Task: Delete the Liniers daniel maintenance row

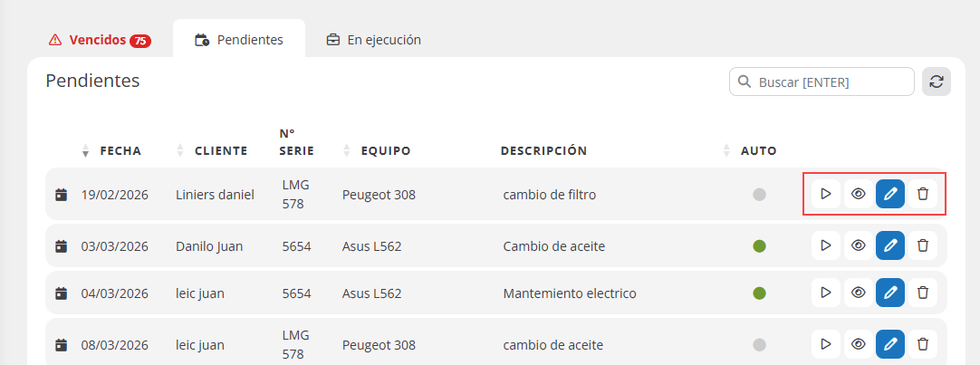Action: click(x=923, y=194)
